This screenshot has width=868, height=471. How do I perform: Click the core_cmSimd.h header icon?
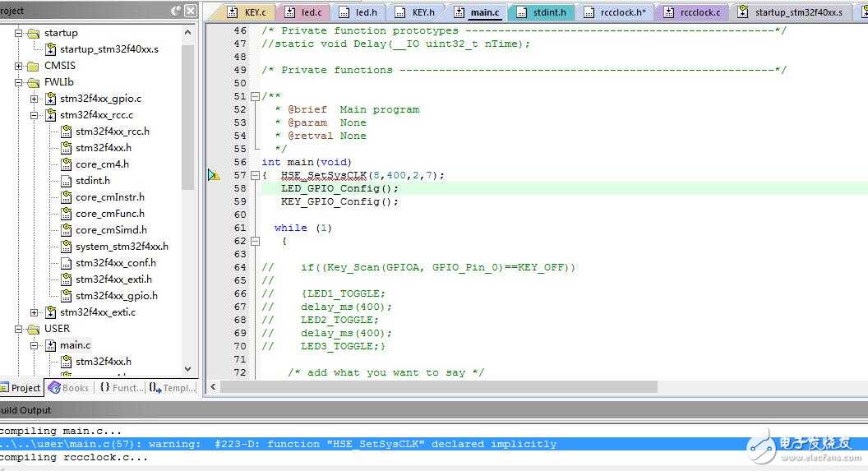pos(66,230)
